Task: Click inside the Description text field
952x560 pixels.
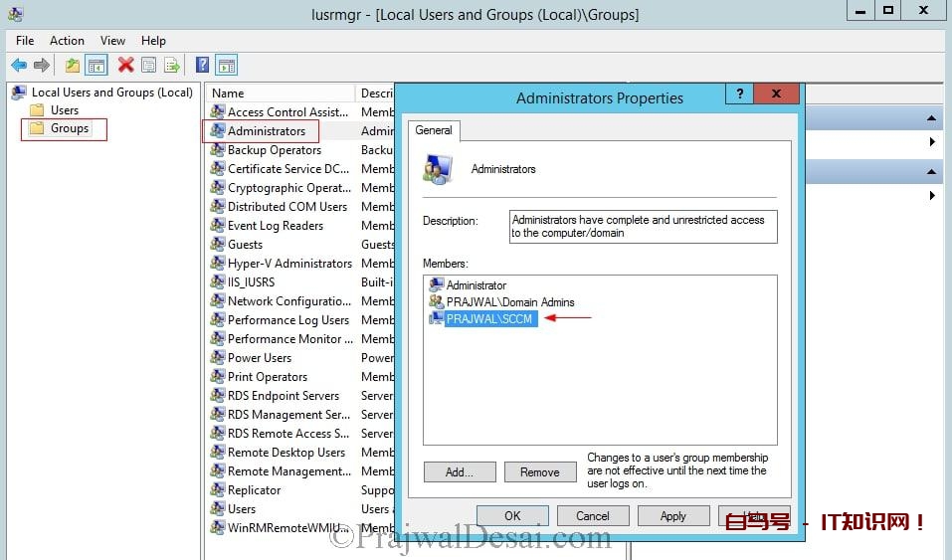Action: pos(643,226)
